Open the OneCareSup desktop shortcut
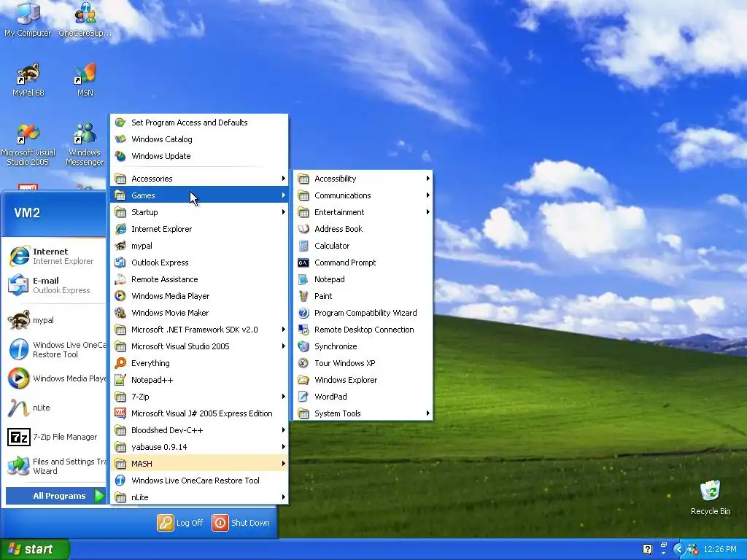 (x=85, y=19)
